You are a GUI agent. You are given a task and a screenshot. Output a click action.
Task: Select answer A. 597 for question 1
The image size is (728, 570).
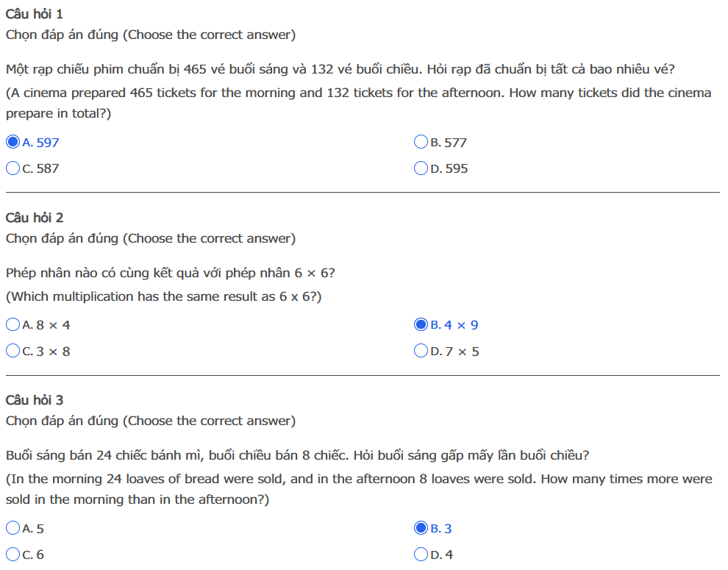pos(13,142)
